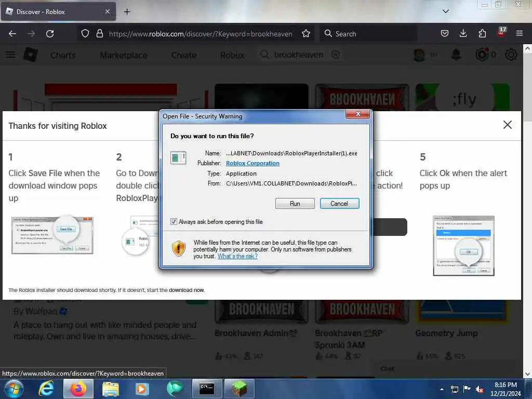The width and height of the screenshot is (532, 399).
Task: Open the Brookhaven RP Sprunki 3AM title
Action: coord(349,339)
